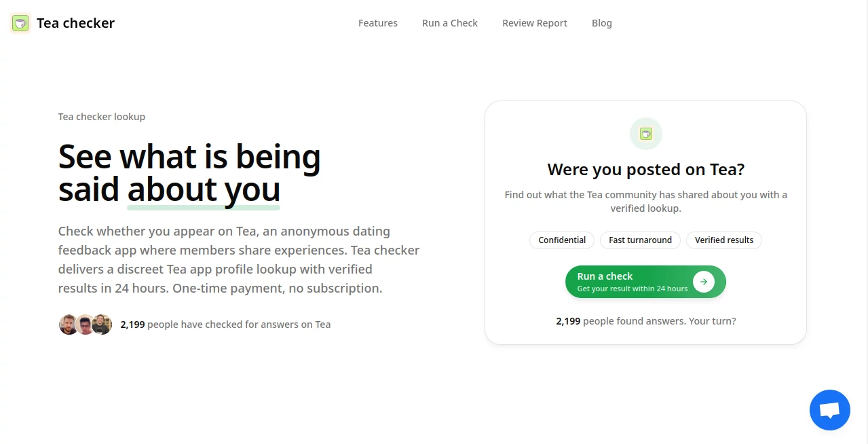Select the Fast turnaround pill
Screen dimensions: 868x444
click(639, 240)
